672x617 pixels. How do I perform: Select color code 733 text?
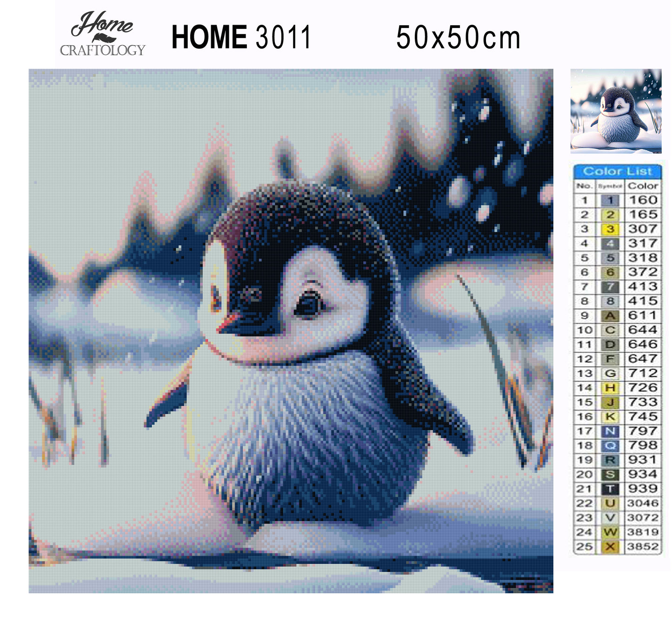point(643,402)
